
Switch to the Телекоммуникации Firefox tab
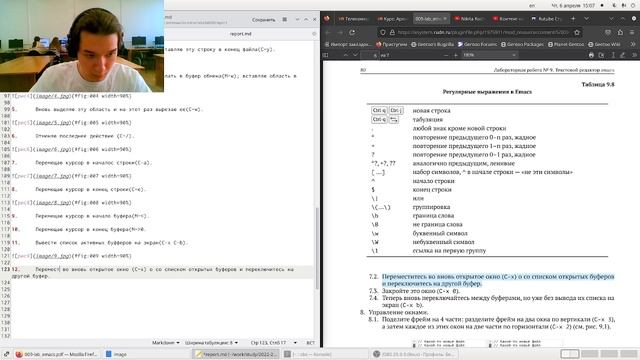[353, 19]
